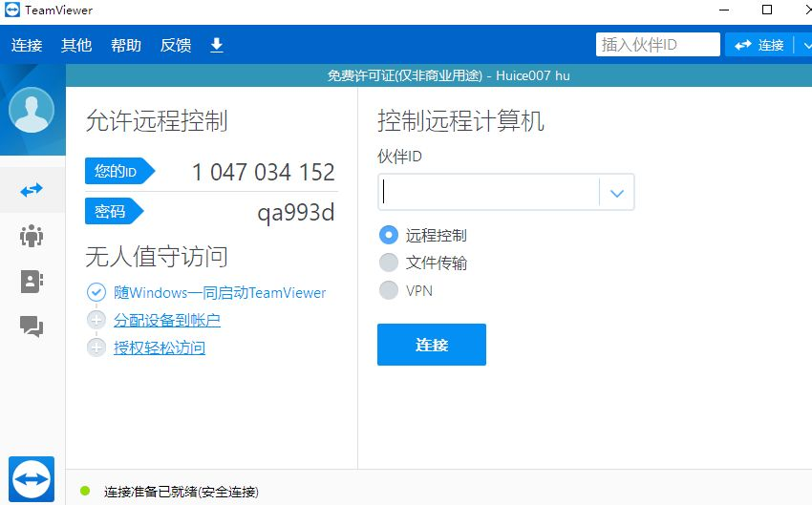
Task: Click the TeamViewer title bar app icon
Action: coord(11,10)
